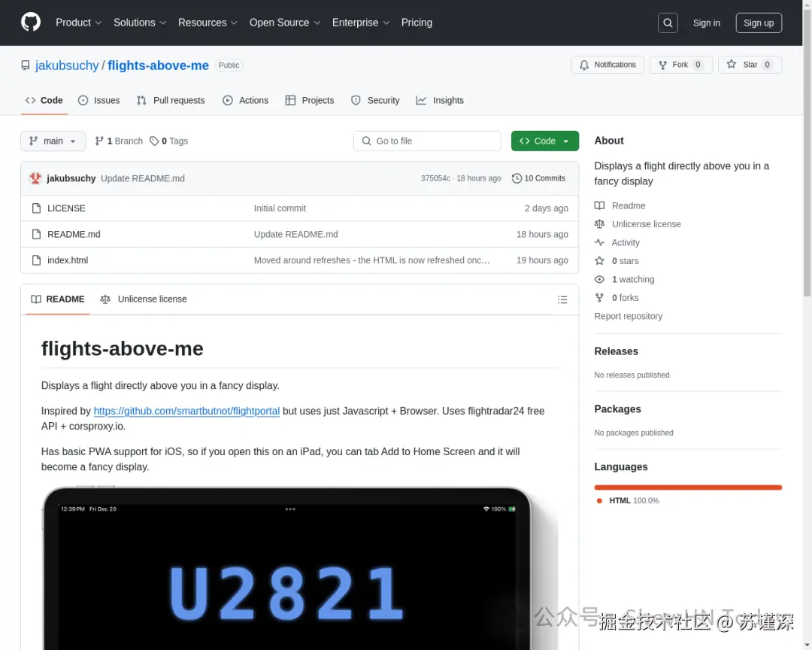Open the GitHub home logo
Viewport: 812px width, 650px height.
coord(31,23)
